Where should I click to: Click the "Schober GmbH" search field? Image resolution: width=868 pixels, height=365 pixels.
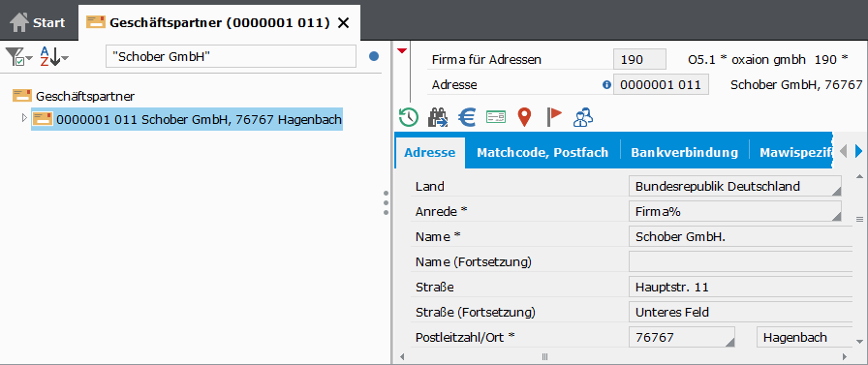(x=231, y=56)
